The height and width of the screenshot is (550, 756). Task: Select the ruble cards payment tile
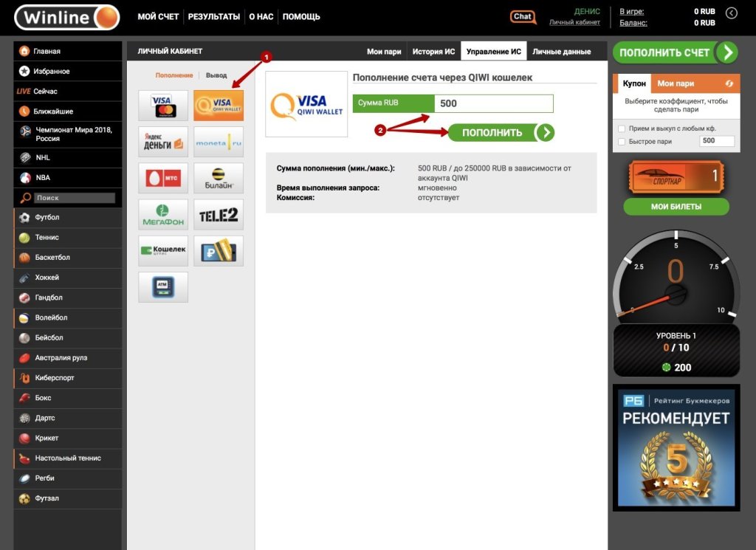pyautogui.click(x=219, y=251)
